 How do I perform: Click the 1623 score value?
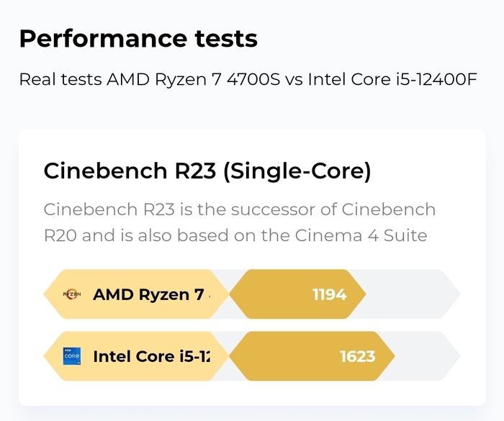(x=357, y=356)
